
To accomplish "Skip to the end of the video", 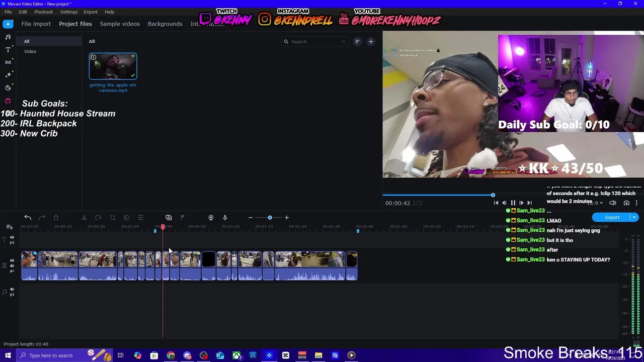I will 529,203.
